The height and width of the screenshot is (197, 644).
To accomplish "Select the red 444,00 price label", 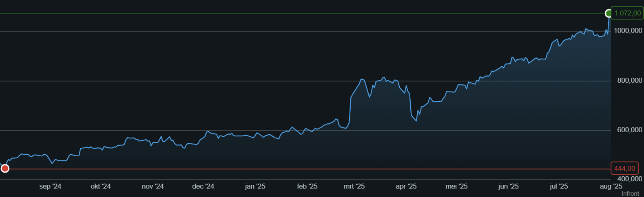I will 624,169.
